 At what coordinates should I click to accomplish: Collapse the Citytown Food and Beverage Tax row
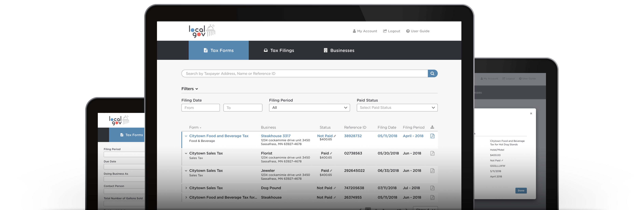pyautogui.click(x=186, y=136)
